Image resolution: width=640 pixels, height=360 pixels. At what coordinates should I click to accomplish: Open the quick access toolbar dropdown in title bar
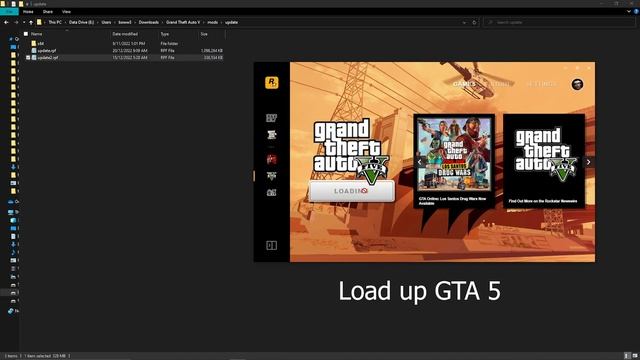(x=28, y=4)
